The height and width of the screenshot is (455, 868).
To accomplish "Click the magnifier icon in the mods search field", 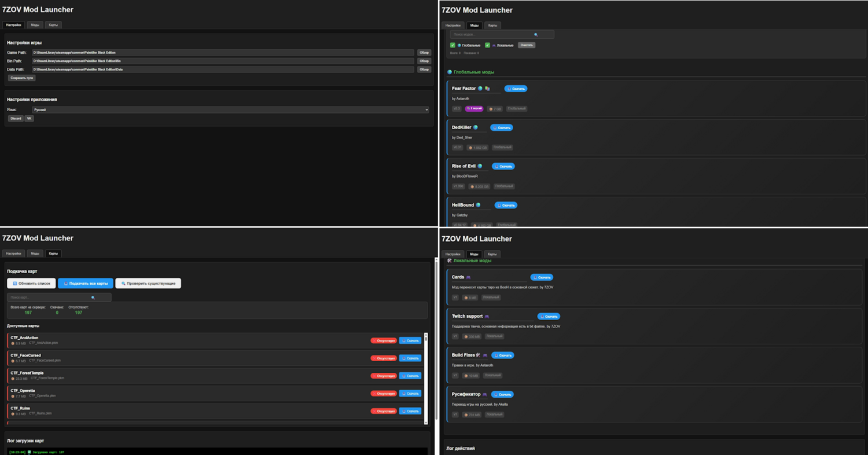I will pyautogui.click(x=536, y=35).
